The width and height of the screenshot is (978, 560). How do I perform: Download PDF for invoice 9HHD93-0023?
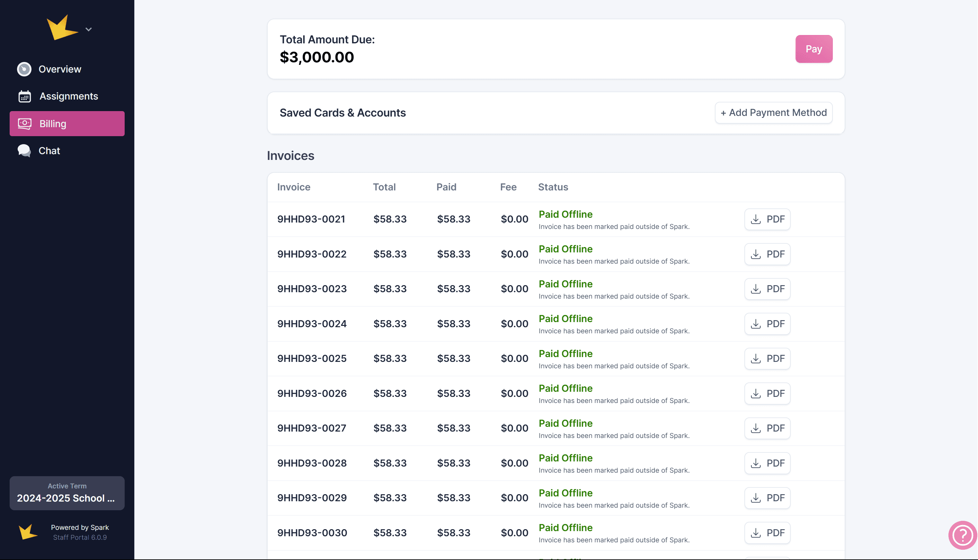(767, 289)
